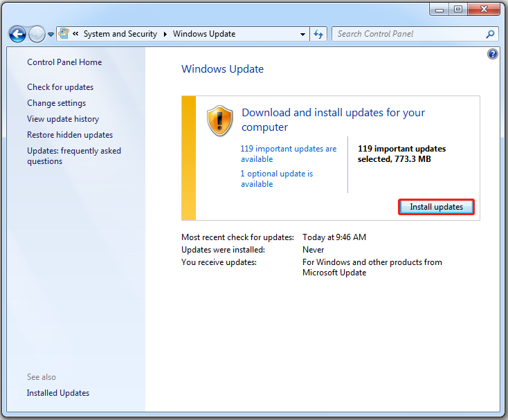Viewport: 508px width, 420px height.
Task: Click the yellow warning shield icon
Action: tap(219, 120)
